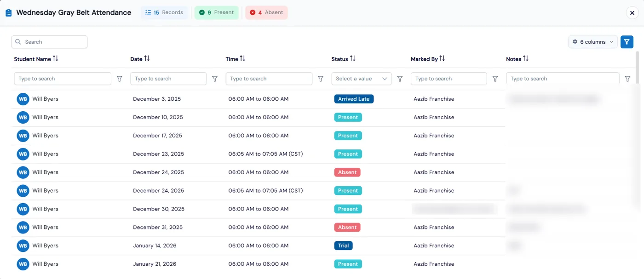Click the Absent tag on December 31, 2025
Screen dimensions: 644x279
click(x=347, y=228)
